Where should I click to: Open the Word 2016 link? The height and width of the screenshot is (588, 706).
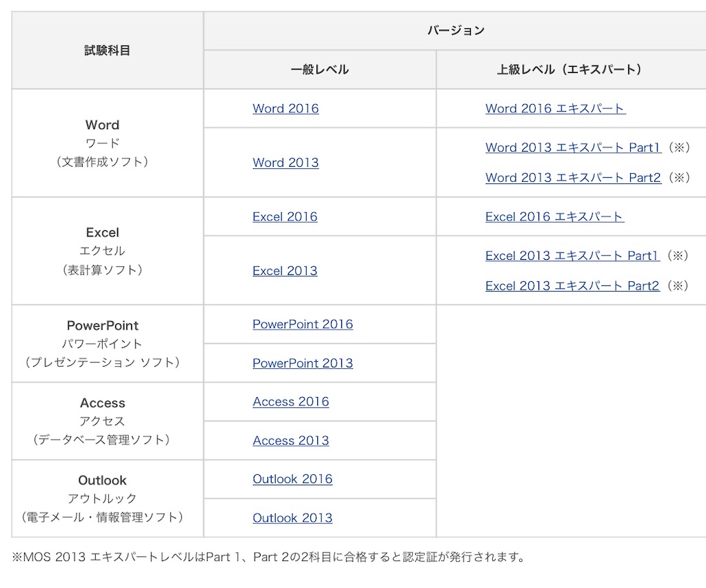pyautogui.click(x=285, y=108)
